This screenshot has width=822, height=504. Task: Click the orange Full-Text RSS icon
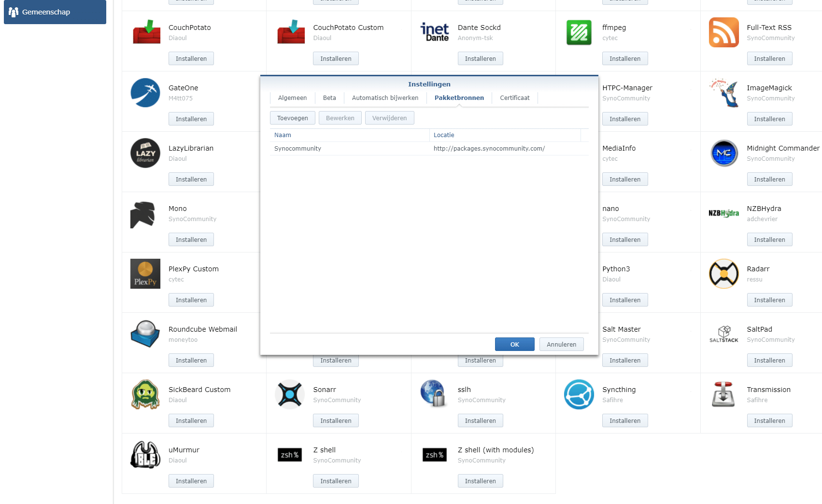tap(723, 32)
